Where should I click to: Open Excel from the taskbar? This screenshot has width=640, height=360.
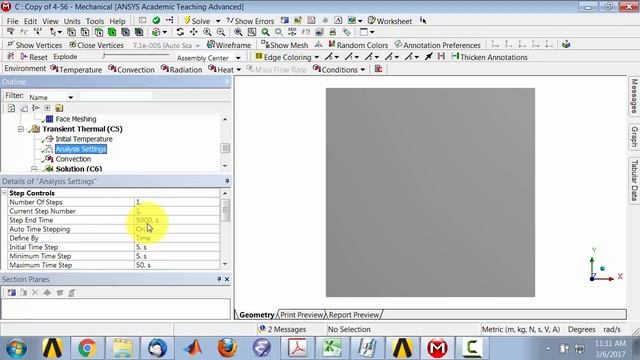pyautogui.click(x=332, y=348)
